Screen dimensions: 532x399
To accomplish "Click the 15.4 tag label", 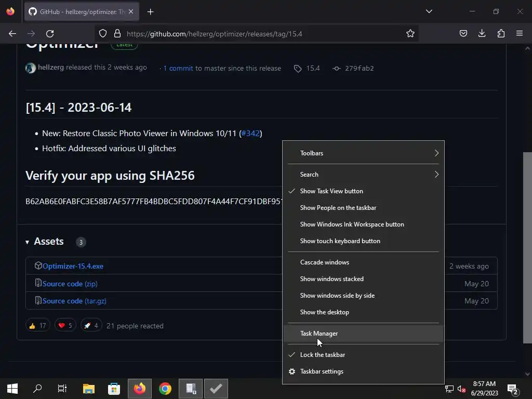I will coord(313,68).
